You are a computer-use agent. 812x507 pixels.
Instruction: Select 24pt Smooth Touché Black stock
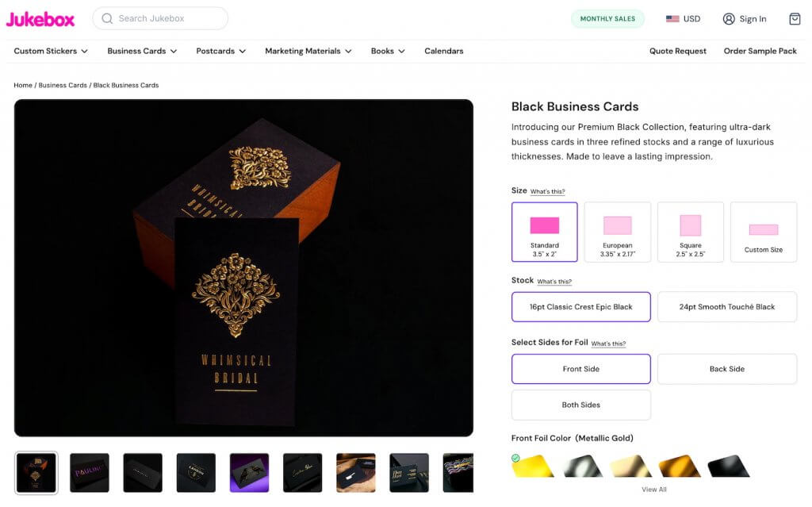point(726,306)
